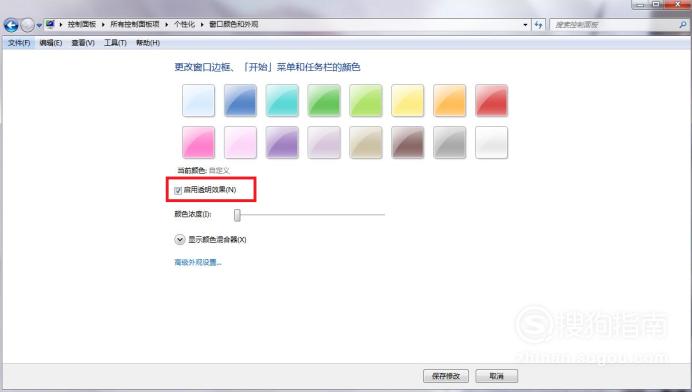This screenshot has height=392, width=692.
Task: Pick the sky light-blue color swatch
Action: [x=199, y=101]
